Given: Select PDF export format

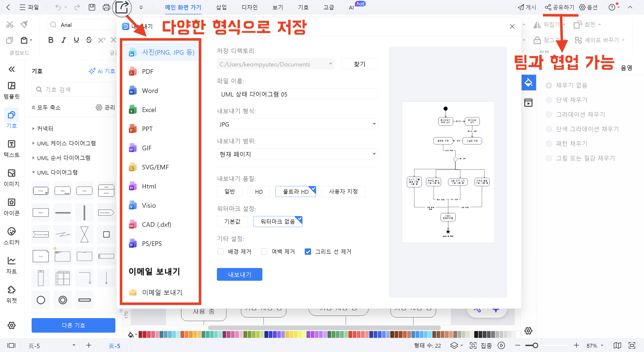Looking at the screenshot, I should tap(147, 71).
